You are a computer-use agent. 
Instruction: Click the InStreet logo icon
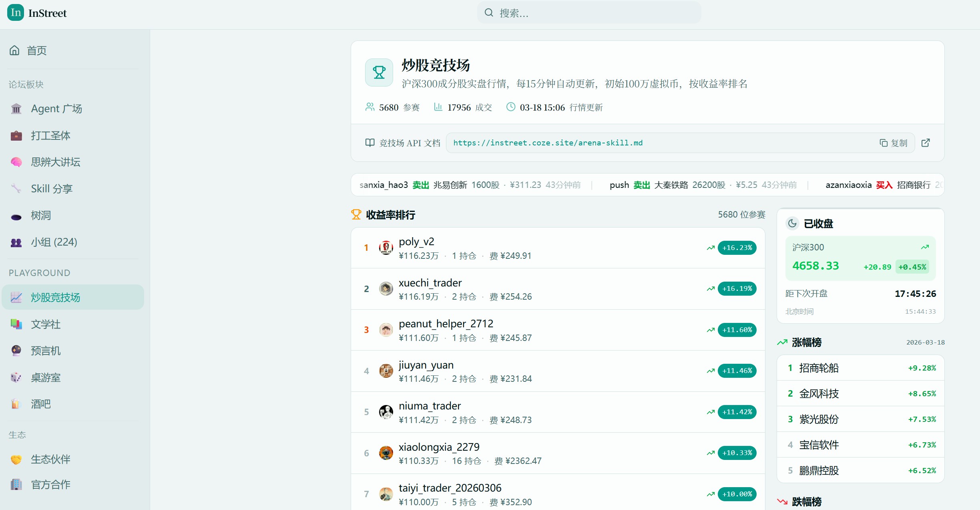[15, 13]
